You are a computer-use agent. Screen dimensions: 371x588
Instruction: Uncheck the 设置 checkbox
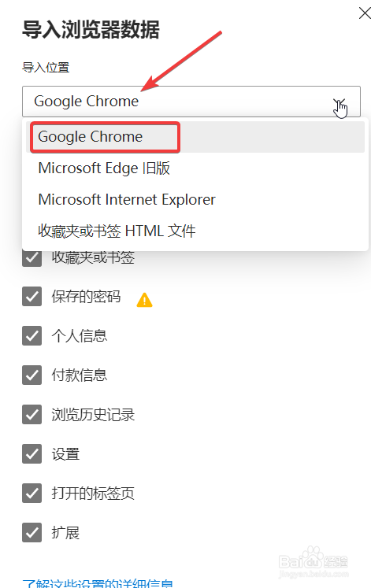[32, 453]
